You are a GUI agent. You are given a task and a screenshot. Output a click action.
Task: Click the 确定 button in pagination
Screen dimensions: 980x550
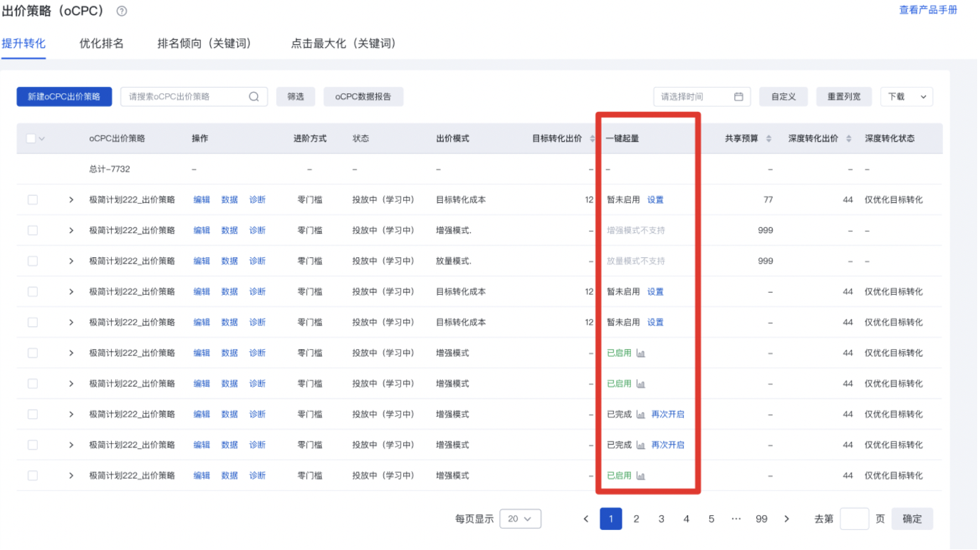tap(912, 519)
